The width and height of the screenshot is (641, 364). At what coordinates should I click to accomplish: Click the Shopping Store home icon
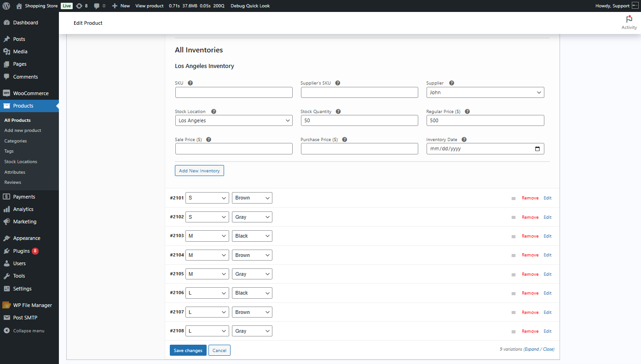19,6
